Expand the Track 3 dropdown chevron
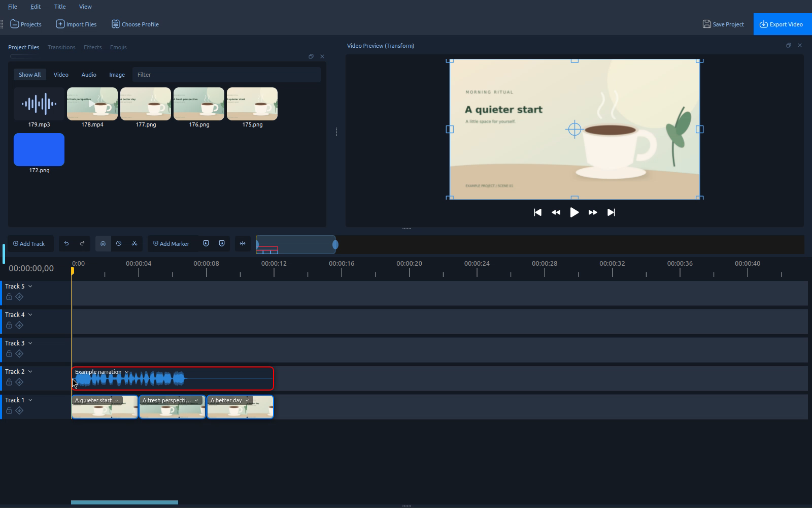812x508 pixels. 30,343
